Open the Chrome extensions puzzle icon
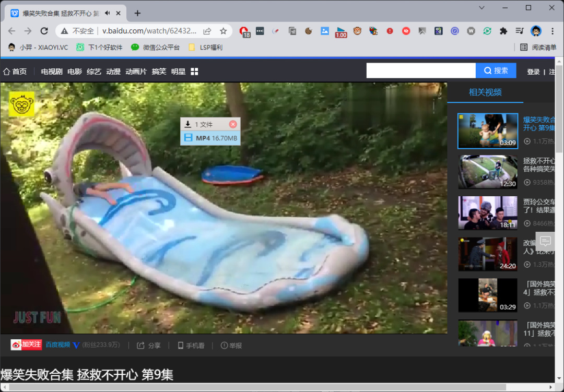Screen dimensions: 564x392 coord(503,31)
